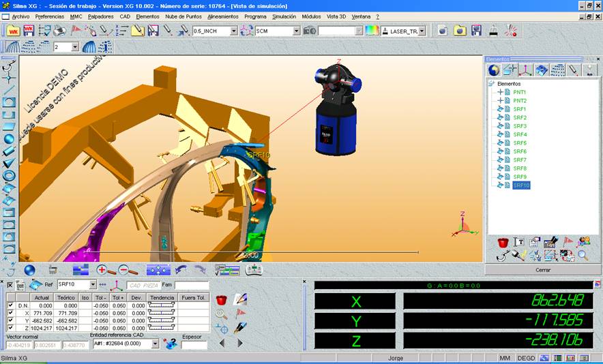Image resolution: width=603 pixels, height=364 pixels.
Task: Open the SCM alignment dropdown
Action: (296, 31)
